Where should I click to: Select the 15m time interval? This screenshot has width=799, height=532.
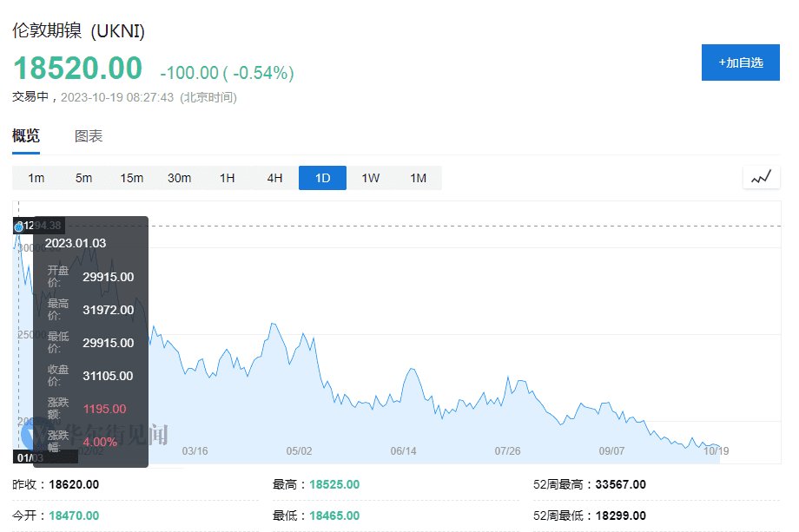[131, 178]
